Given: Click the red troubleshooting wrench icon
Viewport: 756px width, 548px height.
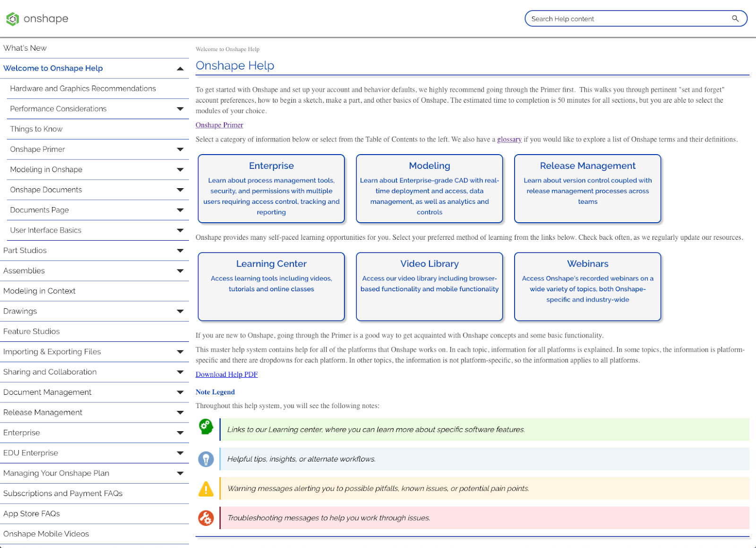Looking at the screenshot, I should 206,518.
